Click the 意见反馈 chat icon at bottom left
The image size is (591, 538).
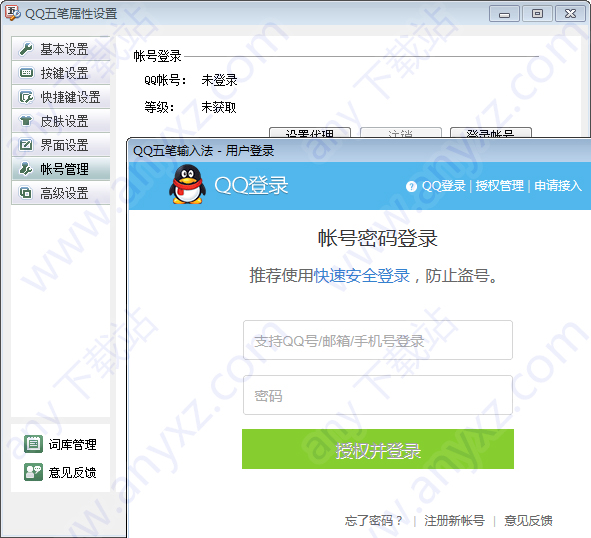pos(33,472)
